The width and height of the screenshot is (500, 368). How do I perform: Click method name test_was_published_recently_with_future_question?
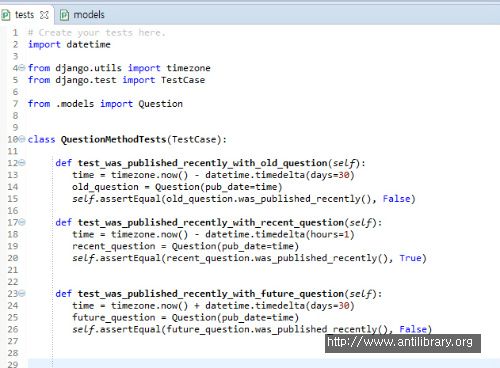tap(211, 294)
